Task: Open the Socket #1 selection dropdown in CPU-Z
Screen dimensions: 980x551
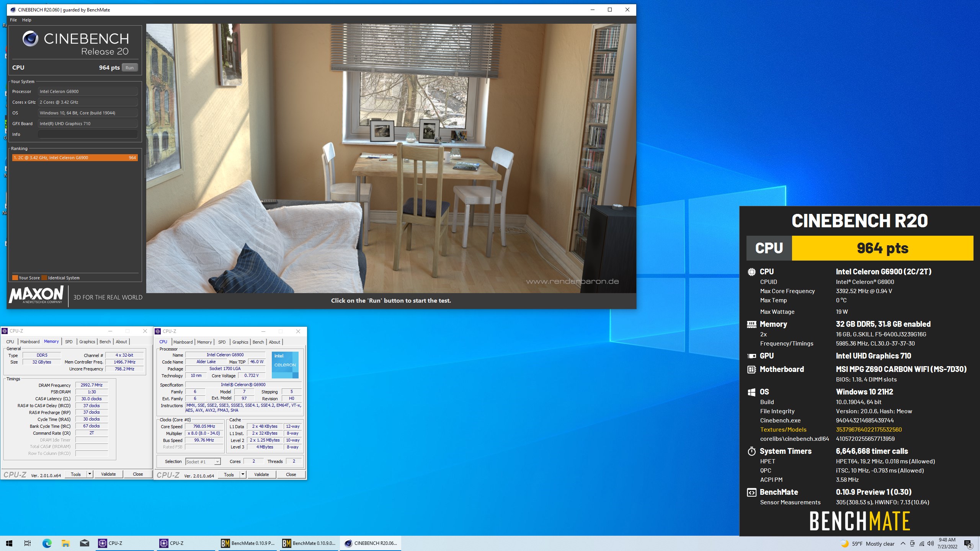Action: click(203, 461)
